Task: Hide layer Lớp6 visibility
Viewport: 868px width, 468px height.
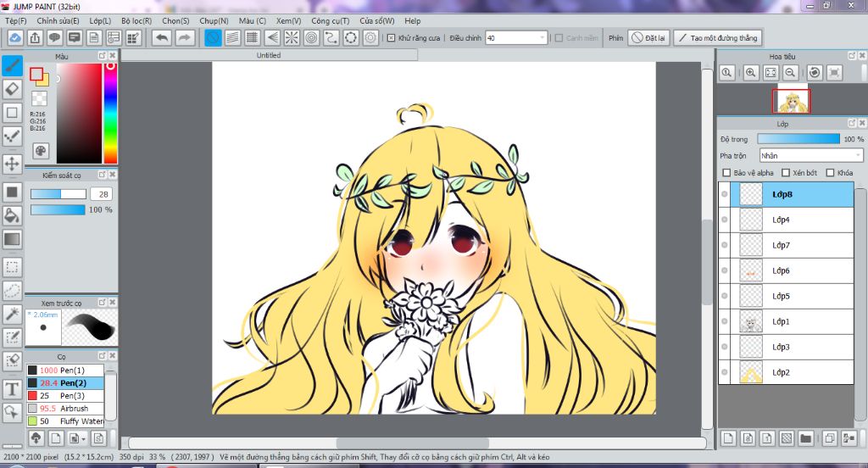Action: (724, 270)
